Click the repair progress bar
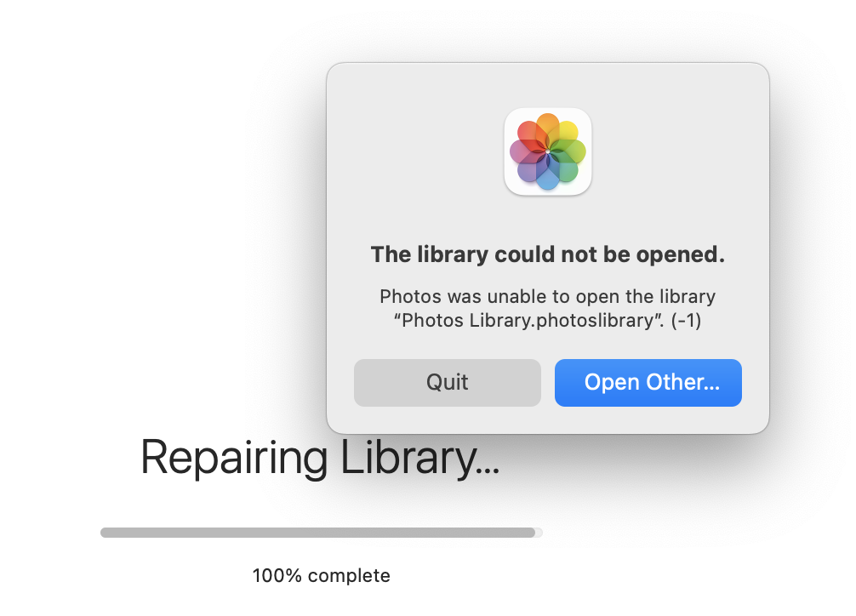This screenshot has width=856, height=616. pyautogui.click(x=322, y=532)
